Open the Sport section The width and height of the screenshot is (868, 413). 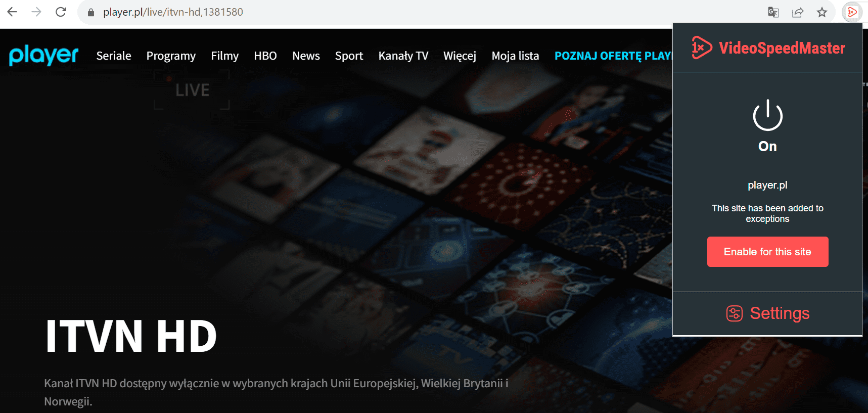point(349,56)
